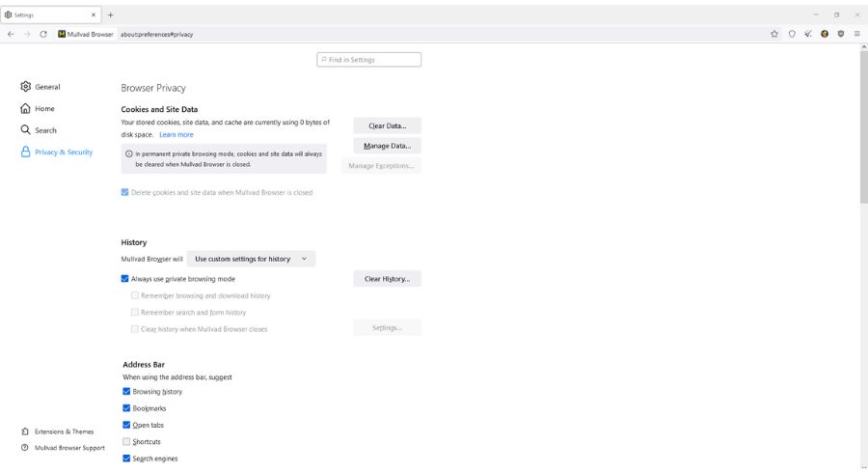The image size is (868, 473).
Task: Open a new tab with plus button
Action: pyautogui.click(x=110, y=14)
